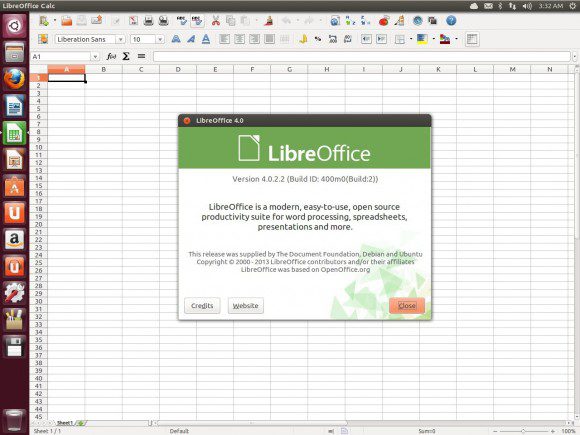Toggle Underline formatting
The width and height of the screenshot is (580, 435).
(x=206, y=39)
